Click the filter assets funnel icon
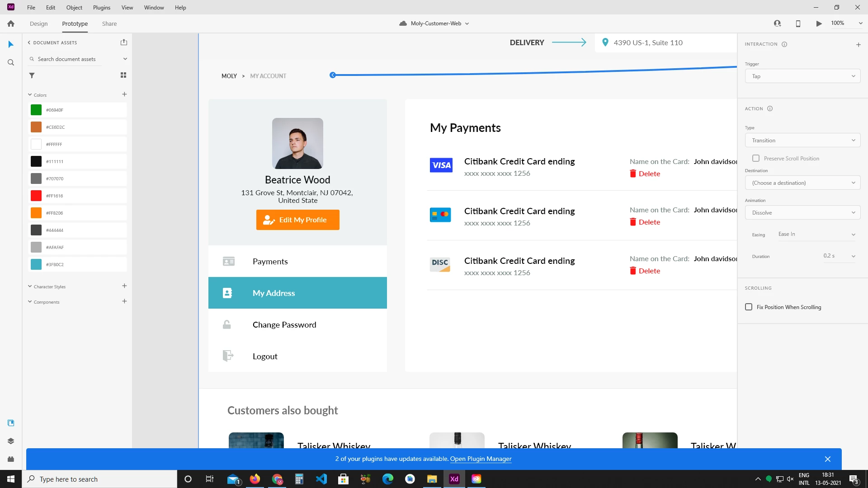 [x=32, y=75]
